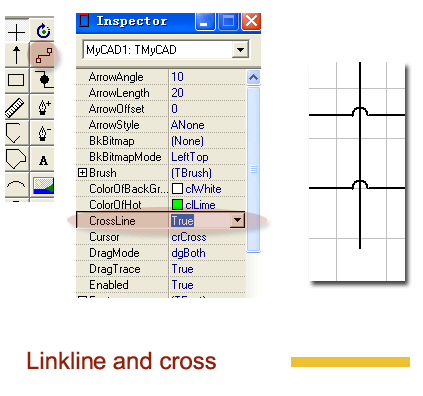Pick the crosshair plus tool
The image size is (423, 396).
pyautogui.click(x=16, y=32)
